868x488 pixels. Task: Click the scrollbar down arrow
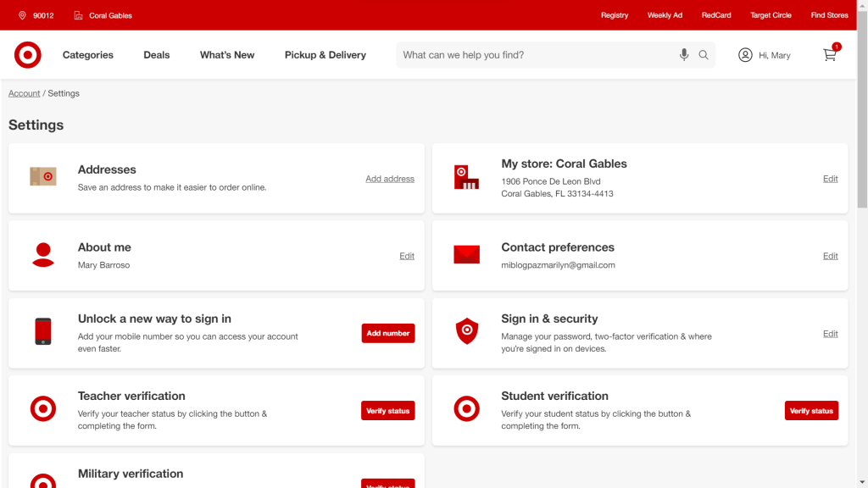pos(862,482)
